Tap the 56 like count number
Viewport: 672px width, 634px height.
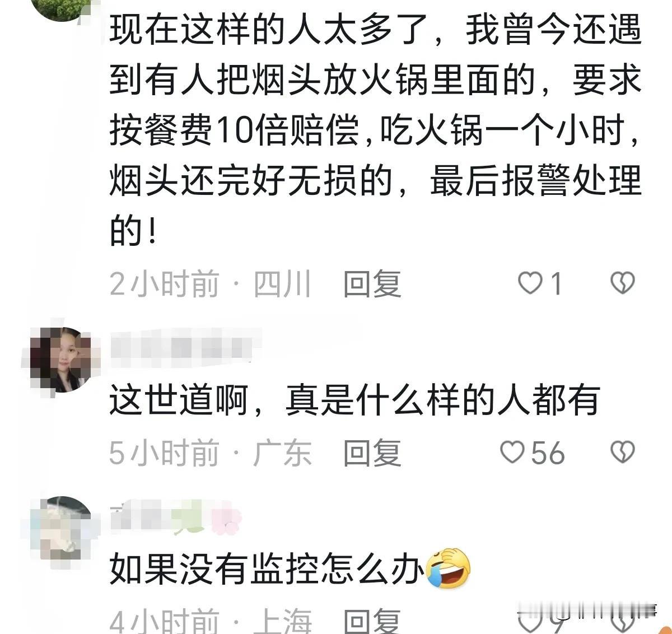[x=548, y=453]
